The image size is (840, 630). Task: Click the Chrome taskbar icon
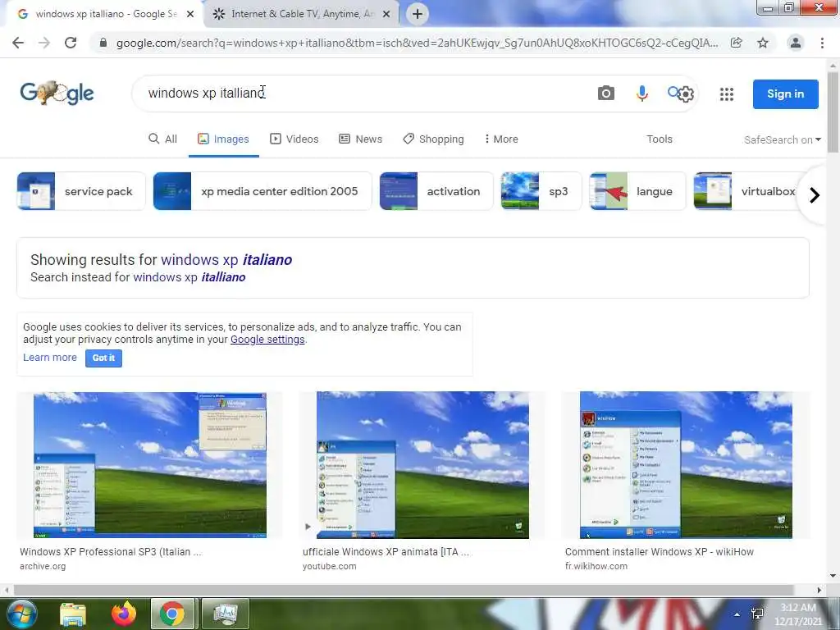coord(172,614)
